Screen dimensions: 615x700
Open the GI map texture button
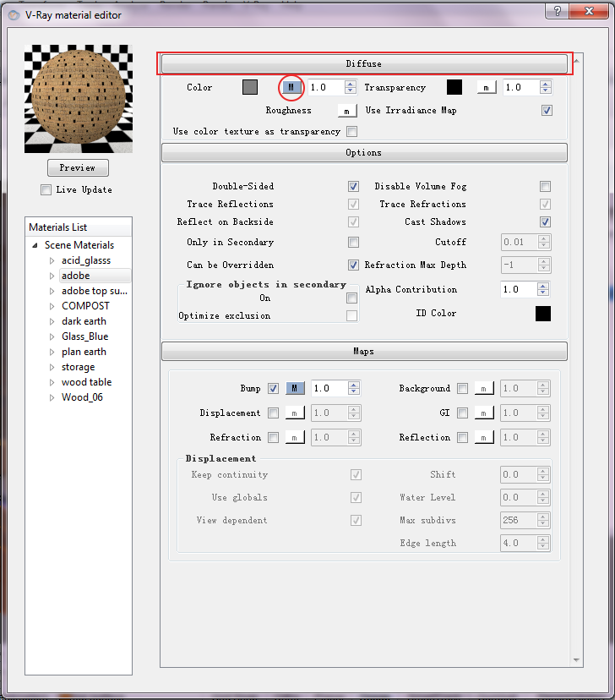484,413
